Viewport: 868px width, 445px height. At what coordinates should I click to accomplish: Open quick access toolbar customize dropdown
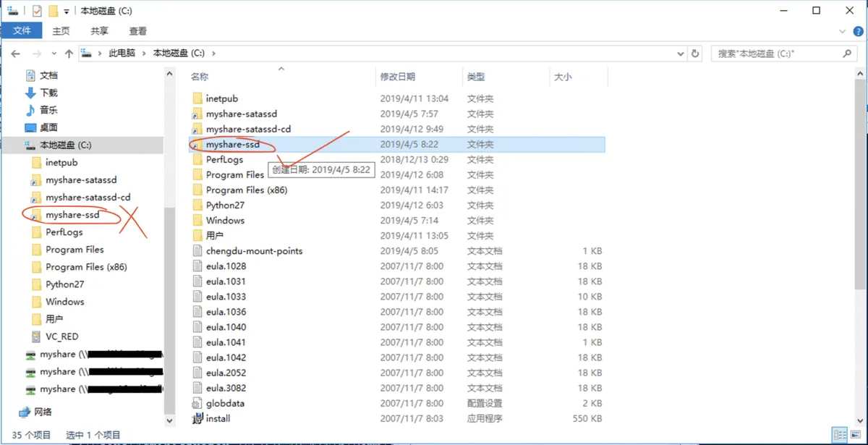67,11
